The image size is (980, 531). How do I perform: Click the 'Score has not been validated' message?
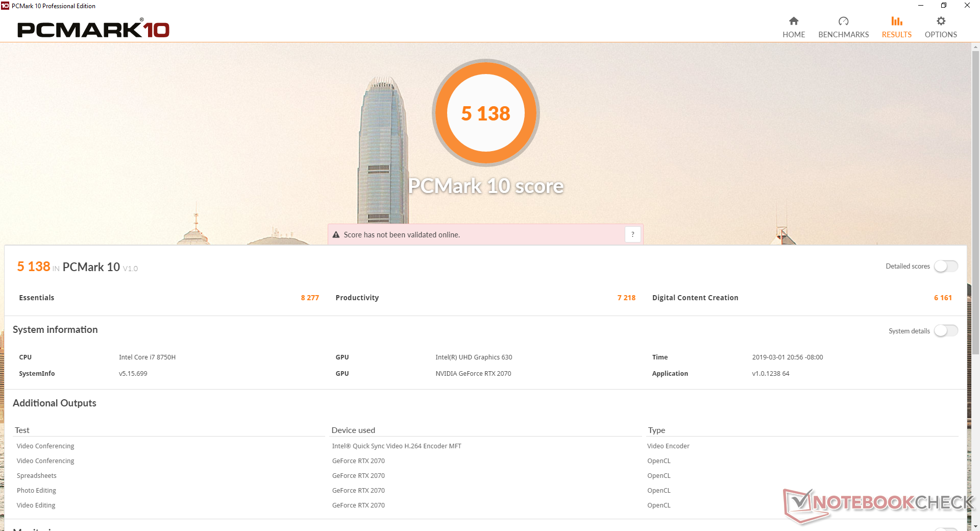402,235
